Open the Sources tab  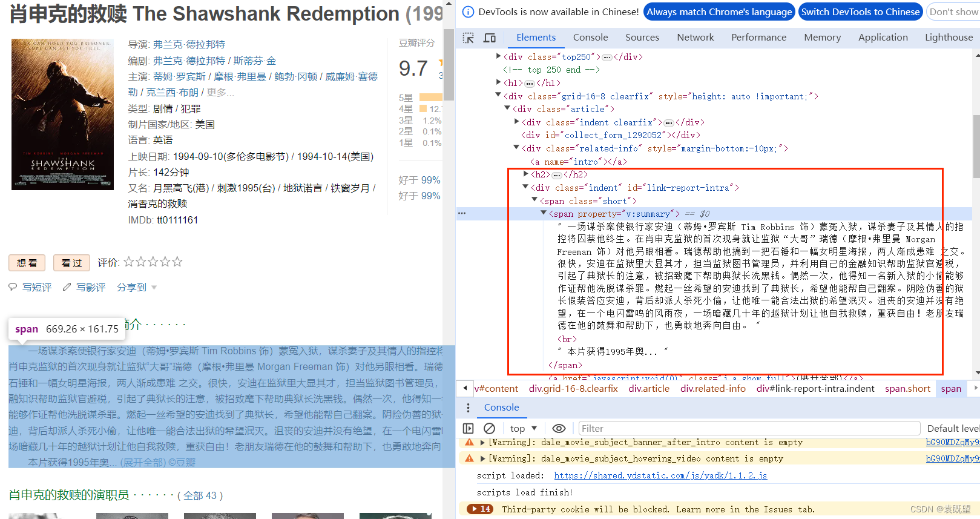(642, 38)
